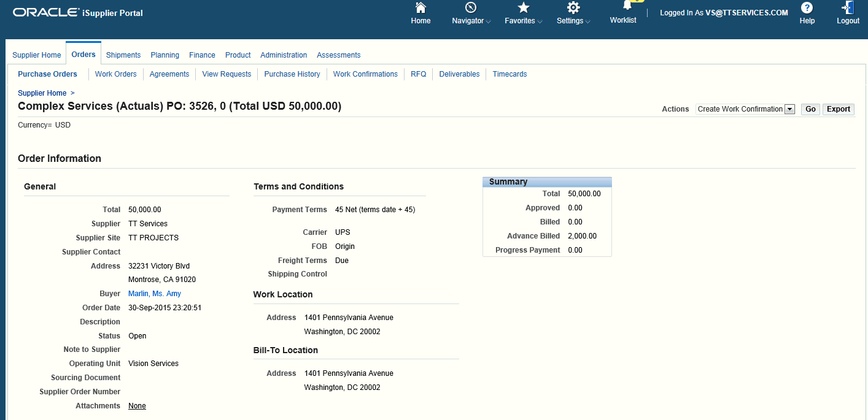The image size is (868, 420).
Task: Click the Carrier value UPS
Action: pos(343,232)
